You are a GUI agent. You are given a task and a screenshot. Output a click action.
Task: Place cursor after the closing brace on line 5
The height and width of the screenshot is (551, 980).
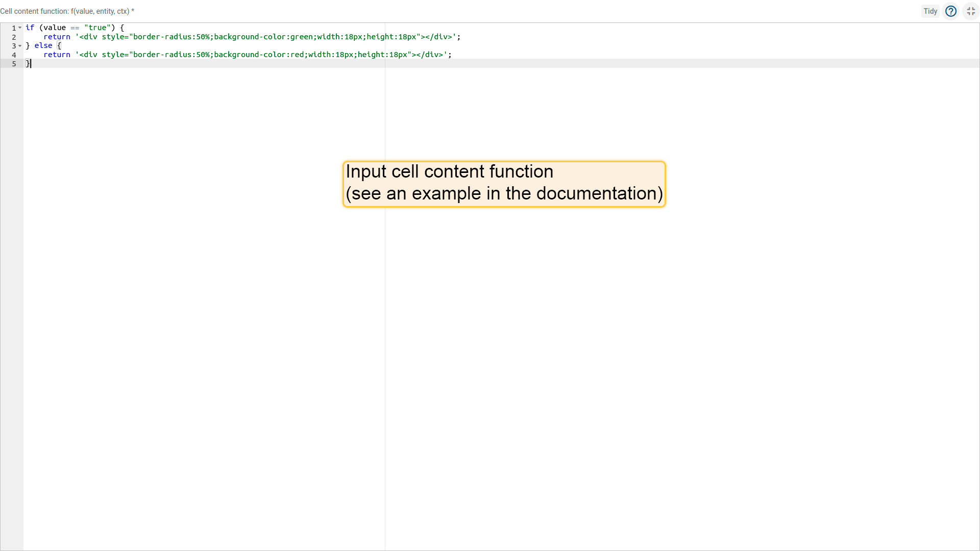[x=31, y=64]
